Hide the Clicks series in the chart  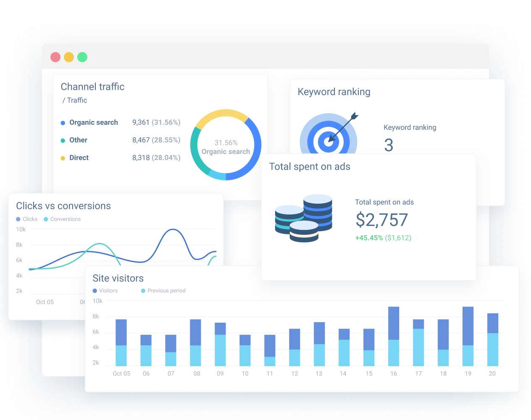[17, 219]
